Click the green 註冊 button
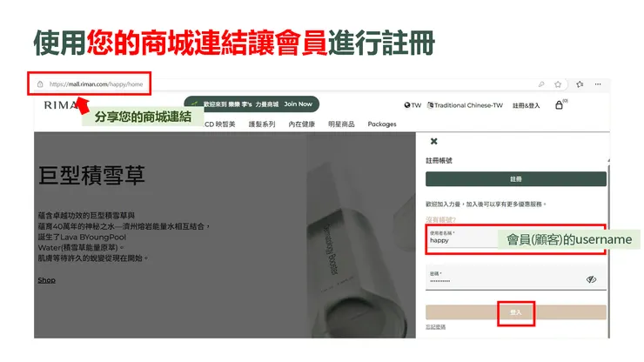Screen dimensions: 644x362 tap(516, 179)
